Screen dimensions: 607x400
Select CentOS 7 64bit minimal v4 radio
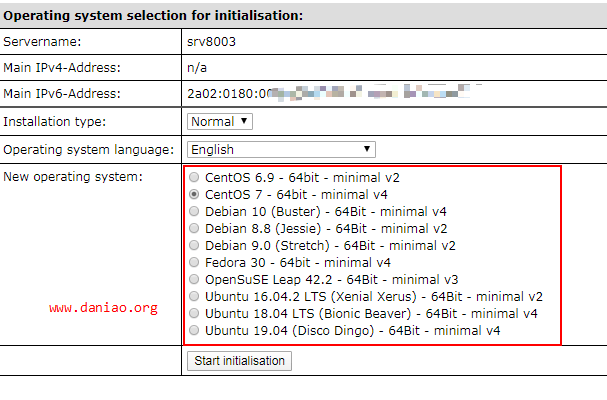[194, 194]
